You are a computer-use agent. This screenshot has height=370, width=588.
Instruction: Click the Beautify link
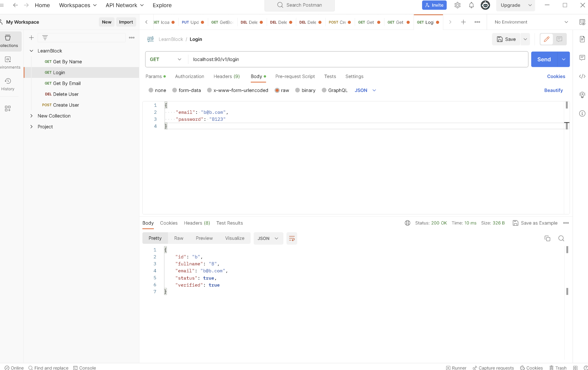pyautogui.click(x=553, y=90)
